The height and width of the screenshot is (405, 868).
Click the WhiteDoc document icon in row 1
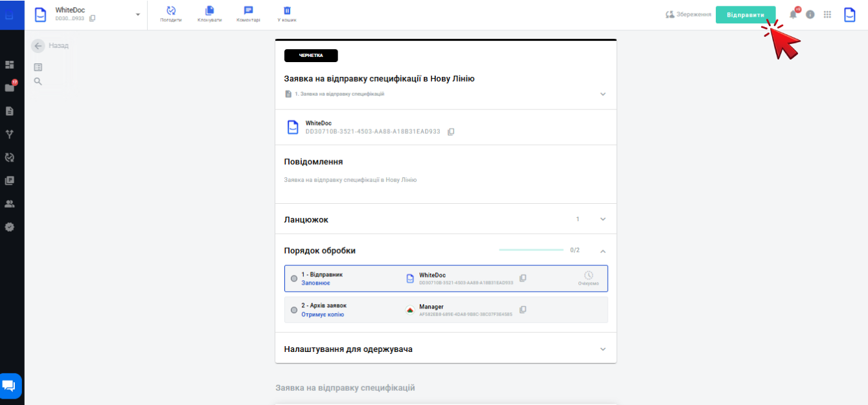click(409, 278)
